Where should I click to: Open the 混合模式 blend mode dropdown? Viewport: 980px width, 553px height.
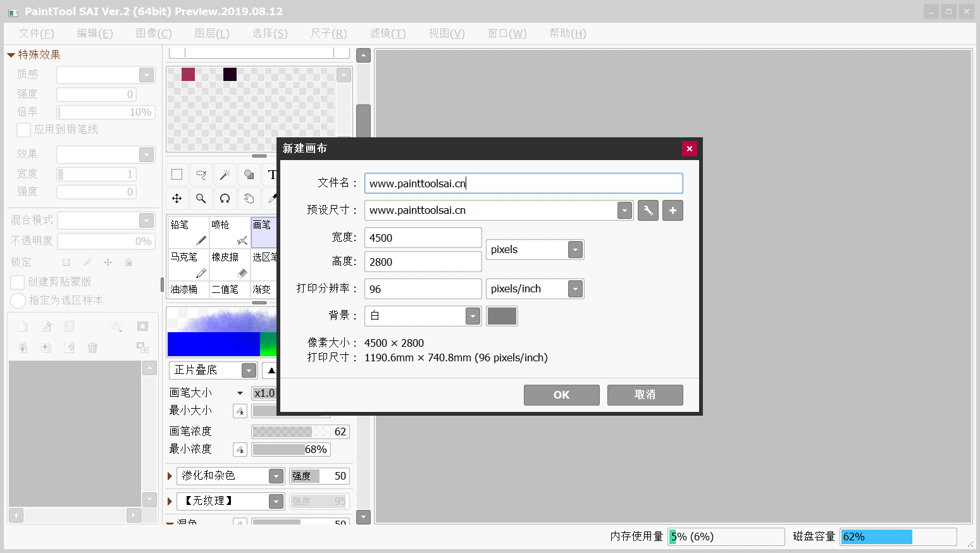pyautogui.click(x=146, y=220)
